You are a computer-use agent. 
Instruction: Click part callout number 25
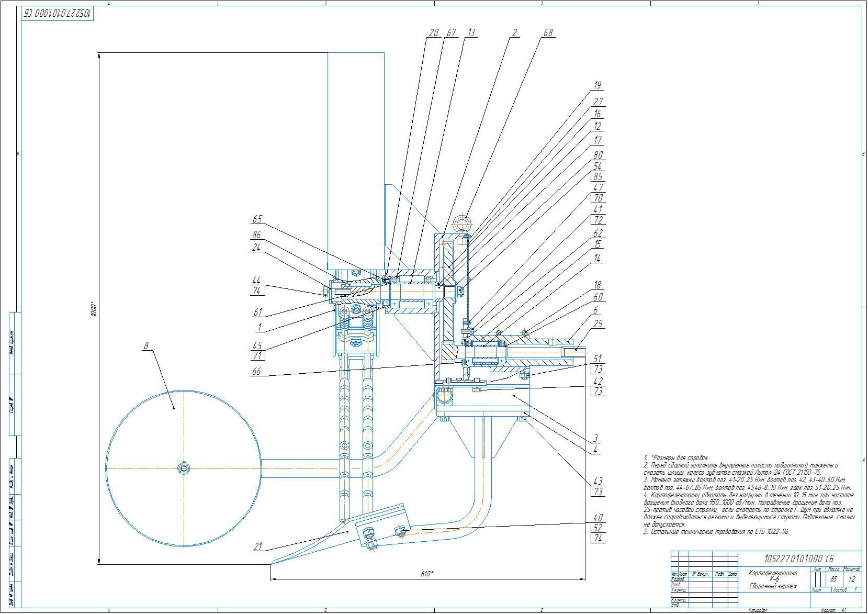pyautogui.click(x=598, y=323)
